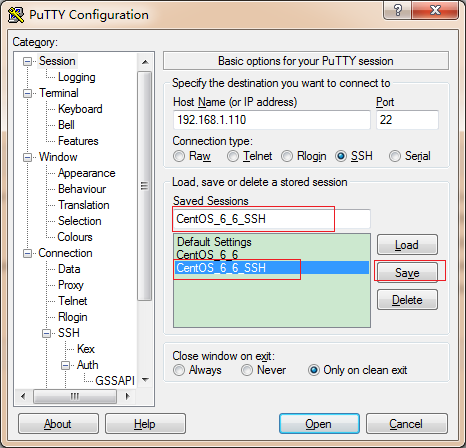Click the category tree vertical scrollbar thumb
Viewport: 466px width, 448px height.
(x=145, y=186)
